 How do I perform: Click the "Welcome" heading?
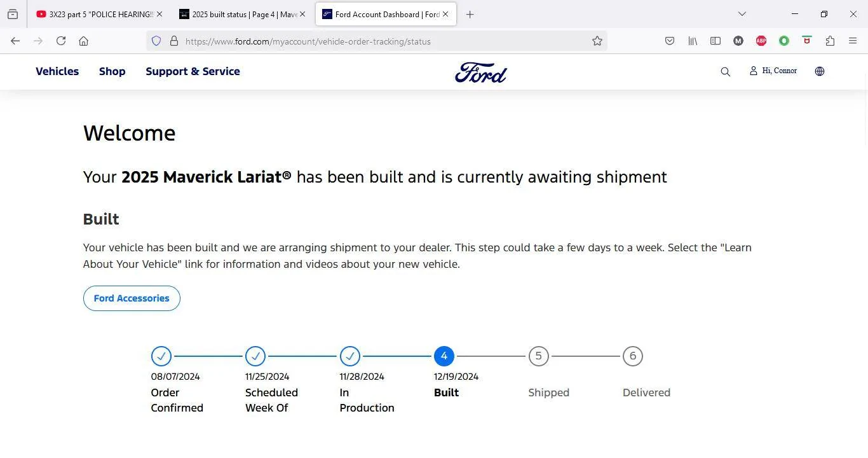click(x=129, y=133)
